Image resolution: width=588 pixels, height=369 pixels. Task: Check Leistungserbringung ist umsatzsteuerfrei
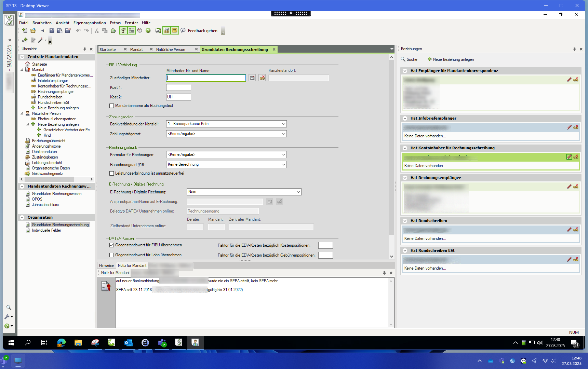tap(112, 174)
